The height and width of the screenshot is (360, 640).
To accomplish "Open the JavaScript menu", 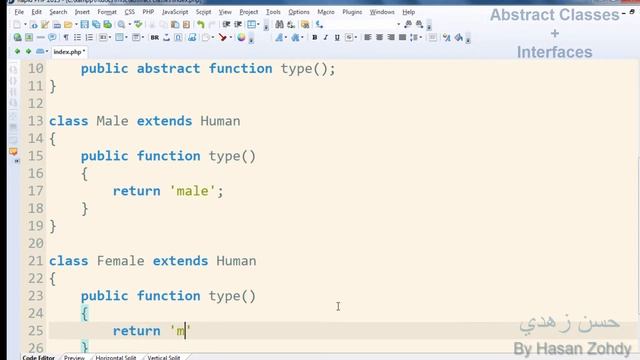I will [x=175, y=12].
